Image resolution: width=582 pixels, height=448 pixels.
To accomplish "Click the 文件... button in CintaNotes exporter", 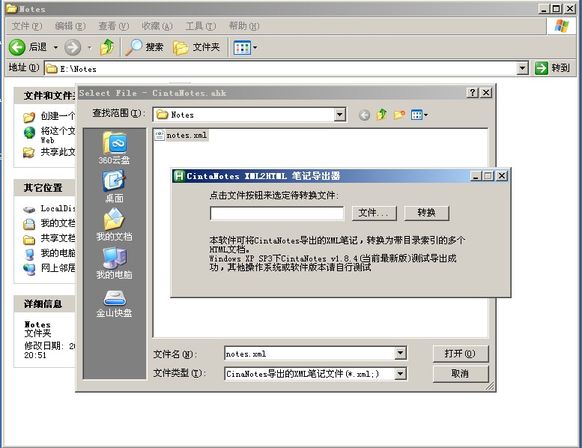I will 374,213.
